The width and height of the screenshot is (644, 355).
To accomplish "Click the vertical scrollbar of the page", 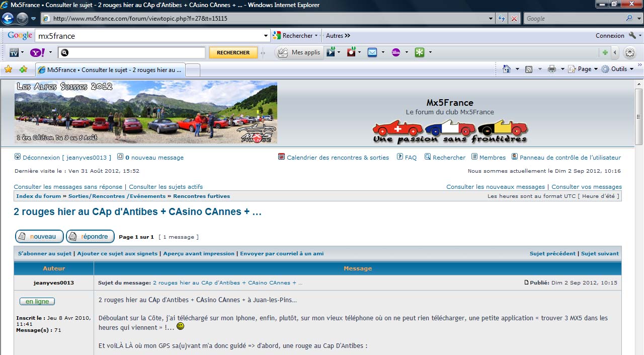I will (639, 217).
